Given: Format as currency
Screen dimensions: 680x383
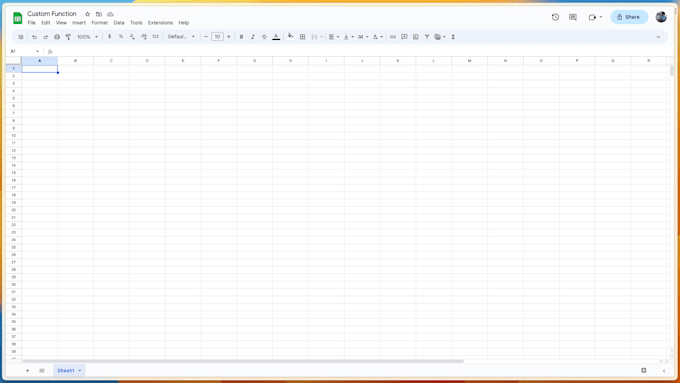Looking at the screenshot, I should [109, 37].
